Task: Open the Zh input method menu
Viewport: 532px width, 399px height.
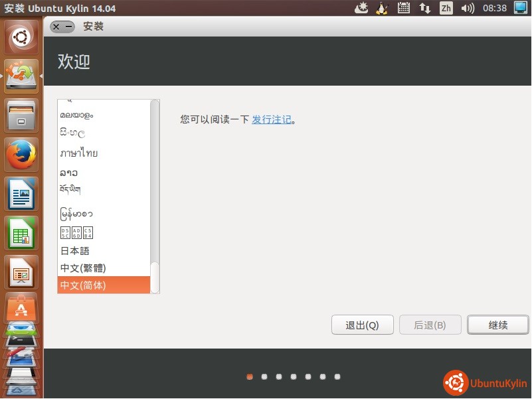Action: click(x=446, y=8)
